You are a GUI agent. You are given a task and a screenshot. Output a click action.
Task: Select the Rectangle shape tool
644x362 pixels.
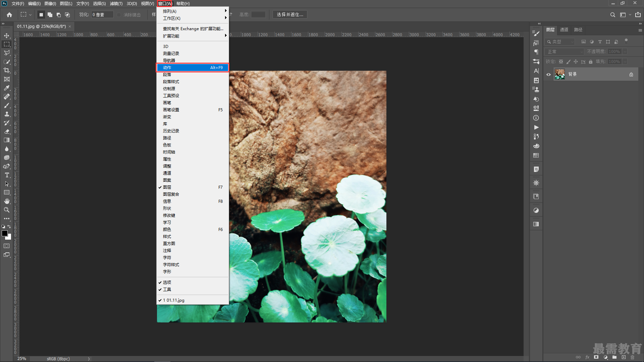point(7,192)
